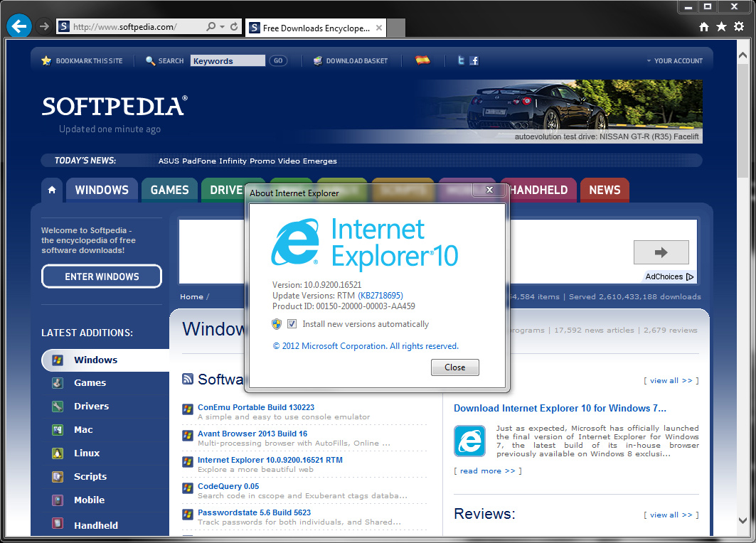Open CodeQuery 0.05 link
This screenshot has width=756, height=543.
pos(228,486)
